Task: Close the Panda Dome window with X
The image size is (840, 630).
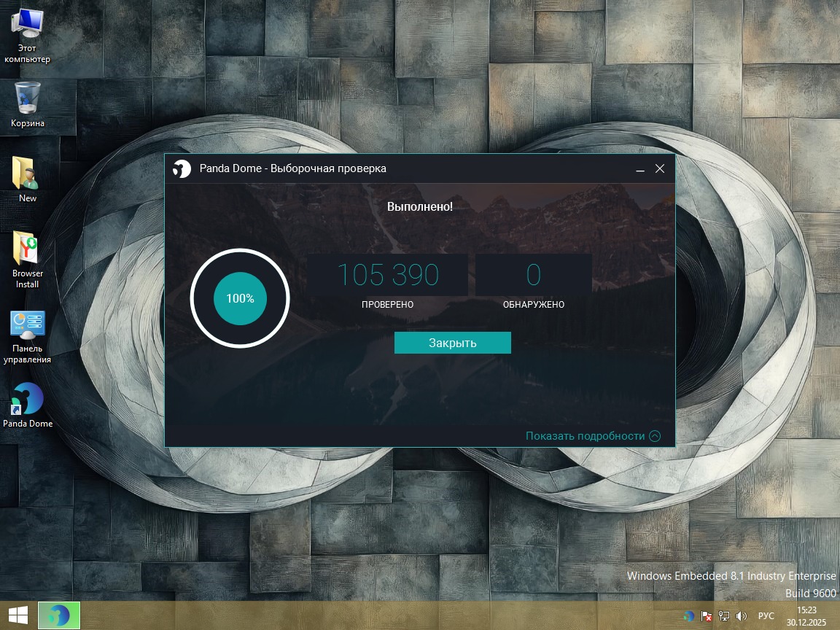Action: 660,169
